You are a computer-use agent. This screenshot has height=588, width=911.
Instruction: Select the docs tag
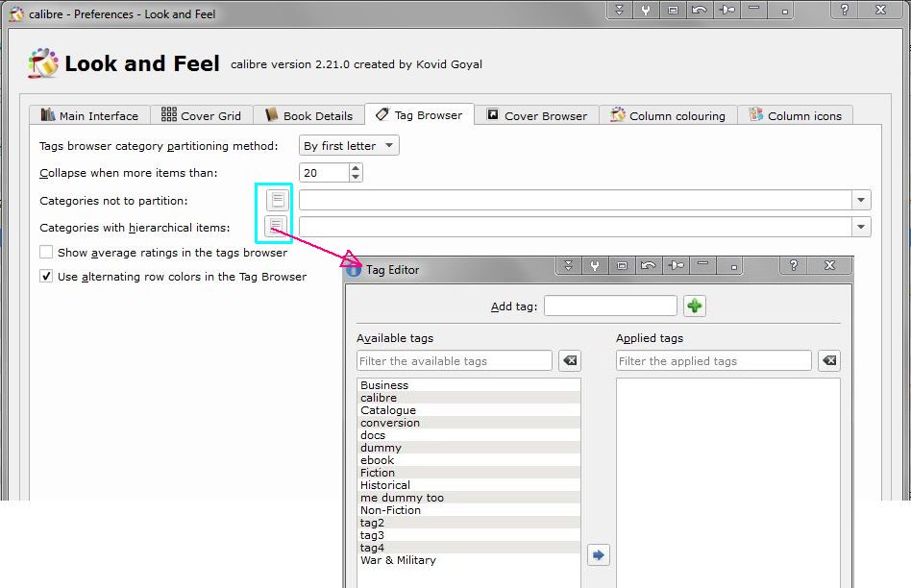pos(469,435)
